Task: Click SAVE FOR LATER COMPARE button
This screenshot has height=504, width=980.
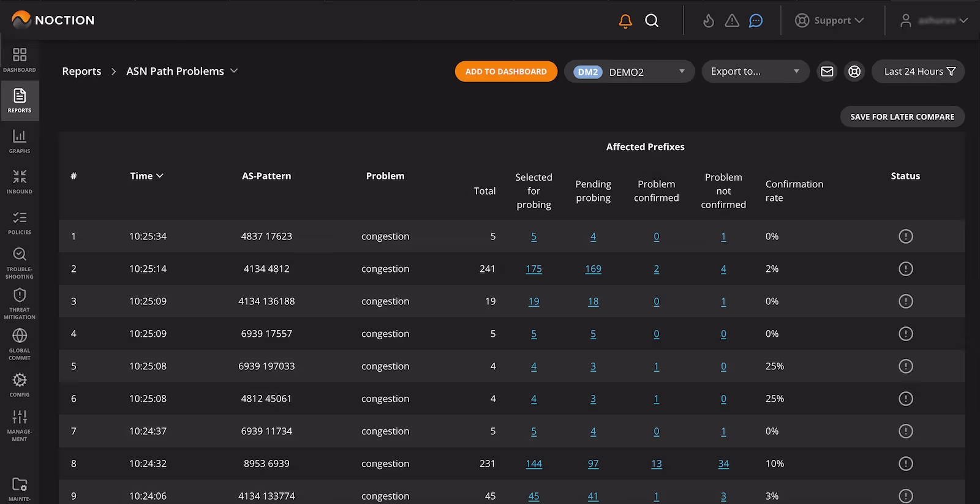Action: [902, 117]
